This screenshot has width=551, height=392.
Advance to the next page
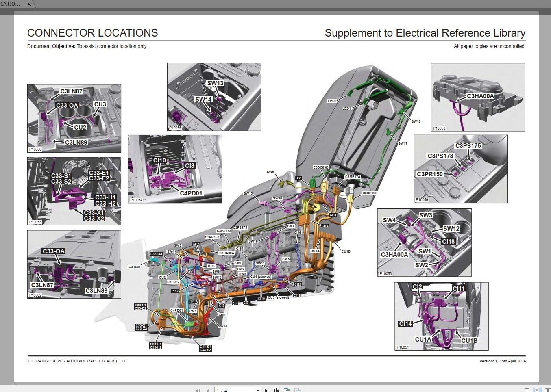tap(266, 390)
